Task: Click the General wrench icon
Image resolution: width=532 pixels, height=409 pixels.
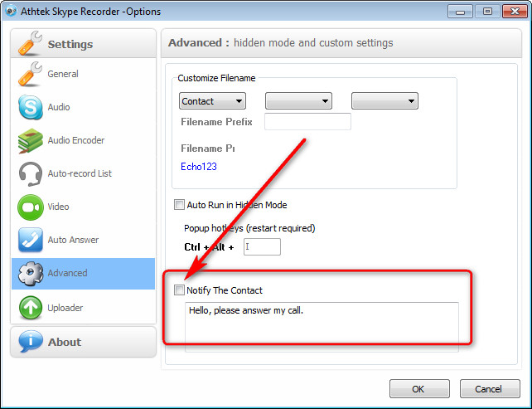Action: pos(31,74)
